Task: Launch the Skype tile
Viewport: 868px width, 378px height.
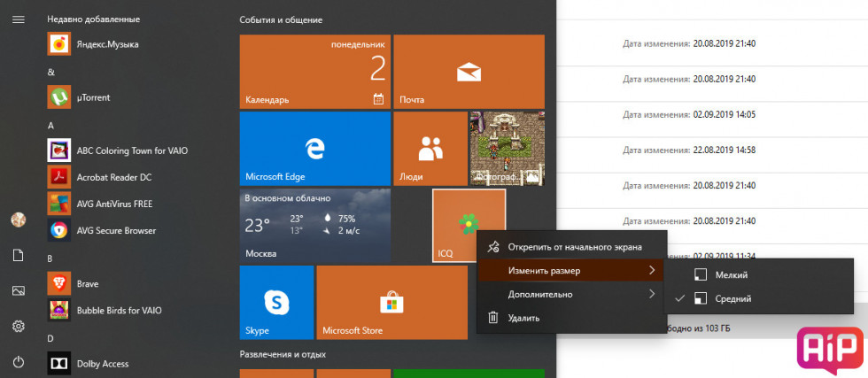Action: click(x=276, y=302)
